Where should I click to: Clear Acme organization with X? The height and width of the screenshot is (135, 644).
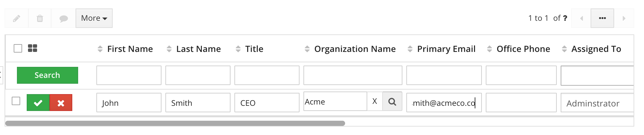(375, 102)
